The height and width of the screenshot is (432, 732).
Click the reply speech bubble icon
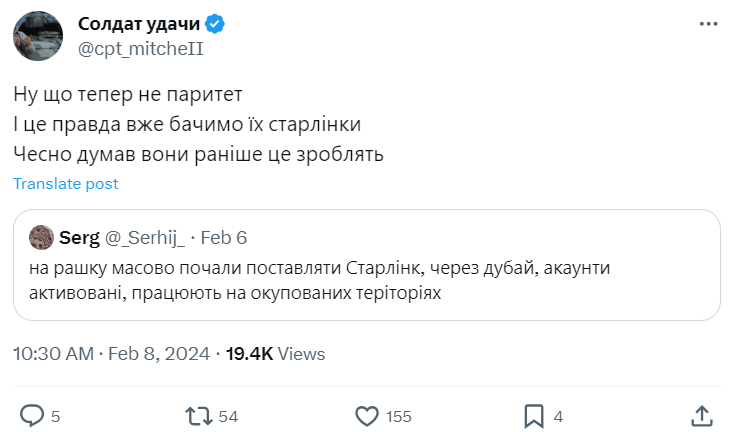point(32,415)
